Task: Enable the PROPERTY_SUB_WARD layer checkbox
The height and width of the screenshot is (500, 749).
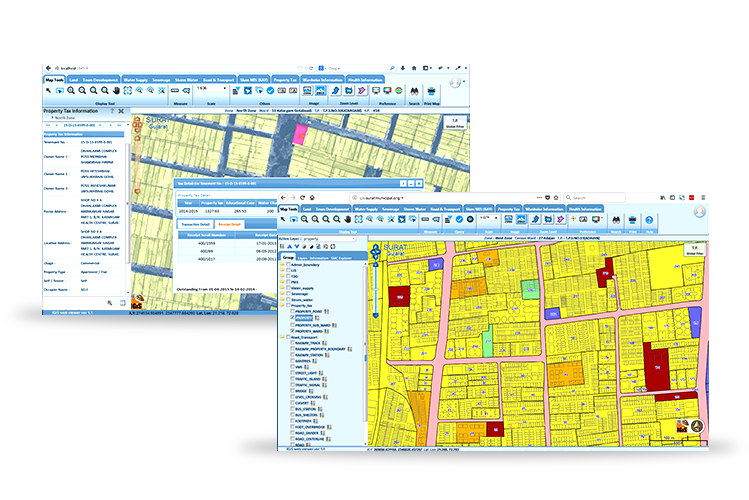Action: click(x=292, y=325)
